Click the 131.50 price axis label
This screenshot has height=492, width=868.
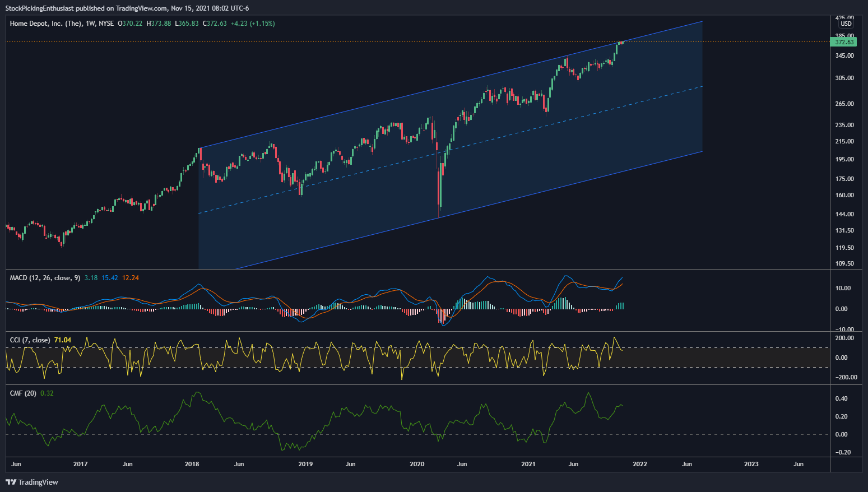tap(844, 231)
